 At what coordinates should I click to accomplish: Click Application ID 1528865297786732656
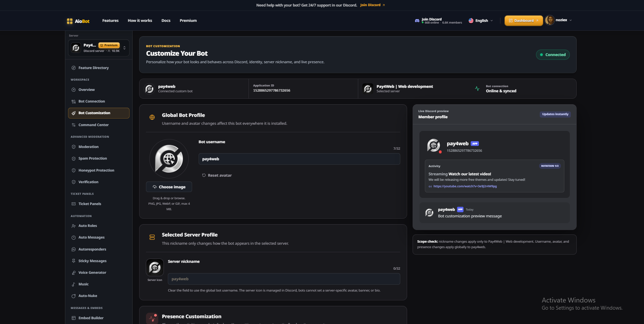271,91
